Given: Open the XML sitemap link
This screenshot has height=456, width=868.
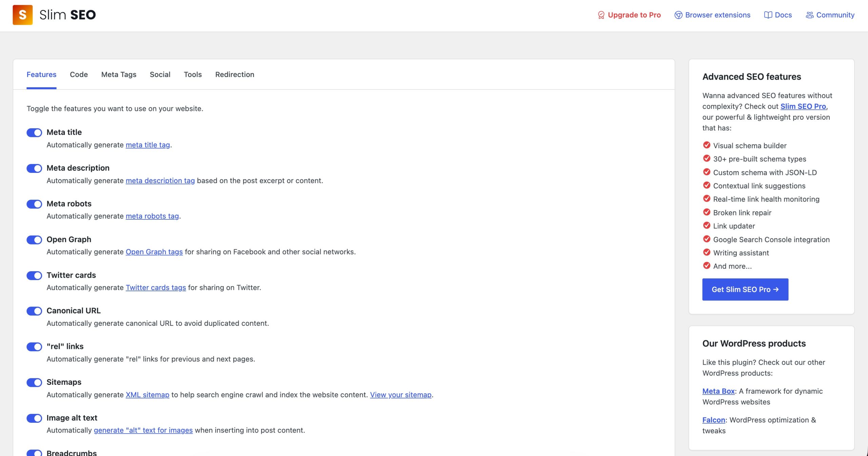Looking at the screenshot, I should tap(147, 395).
